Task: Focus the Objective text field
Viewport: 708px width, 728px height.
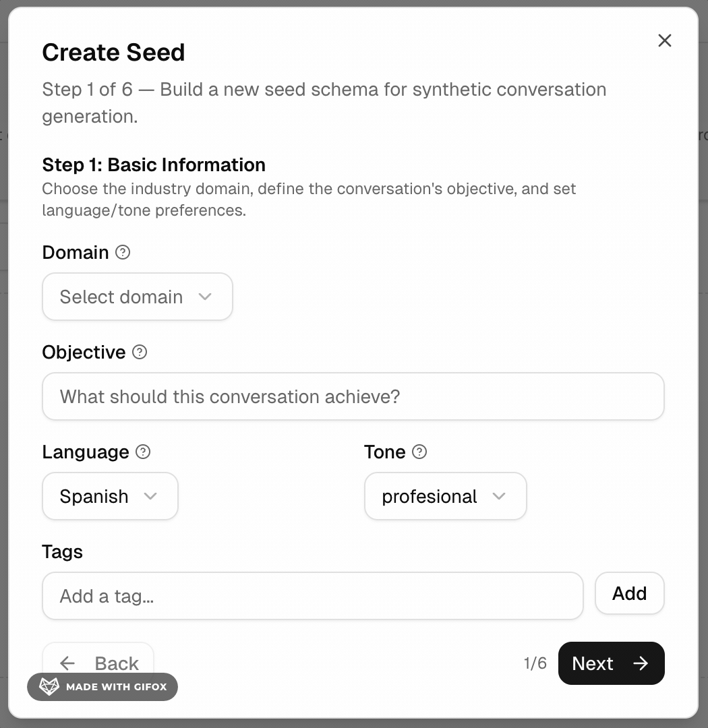Action: pos(353,396)
